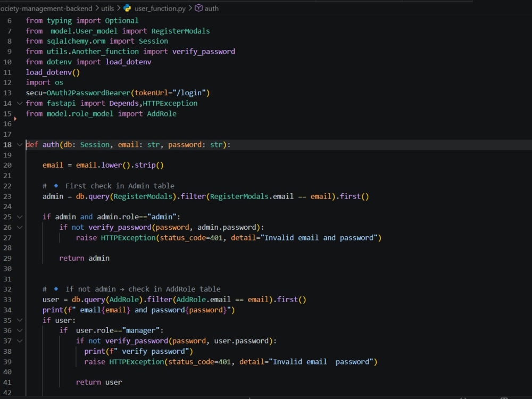The height and width of the screenshot is (399, 532).
Task: Click 'HTTPException' in fastapi import line
Action: [x=170, y=103]
